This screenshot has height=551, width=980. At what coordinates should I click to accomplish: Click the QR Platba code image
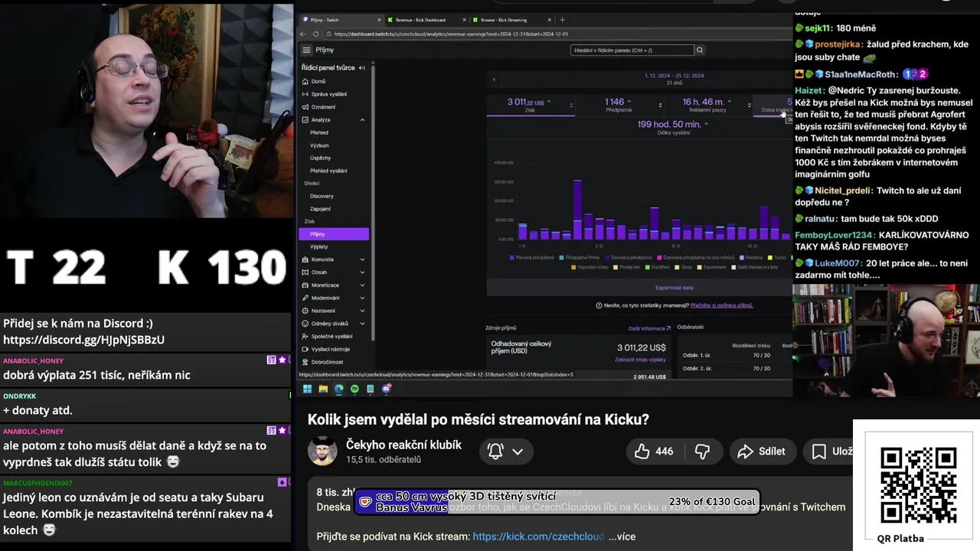pos(918,484)
